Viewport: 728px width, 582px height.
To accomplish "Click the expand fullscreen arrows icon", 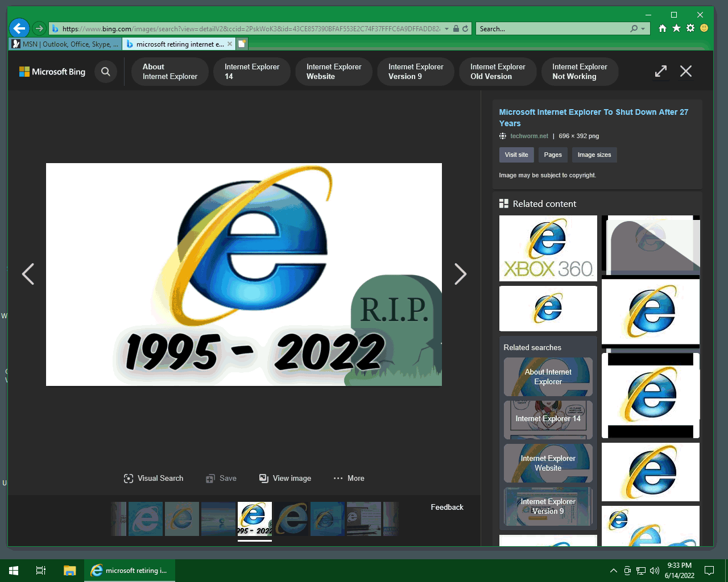I will pos(661,71).
